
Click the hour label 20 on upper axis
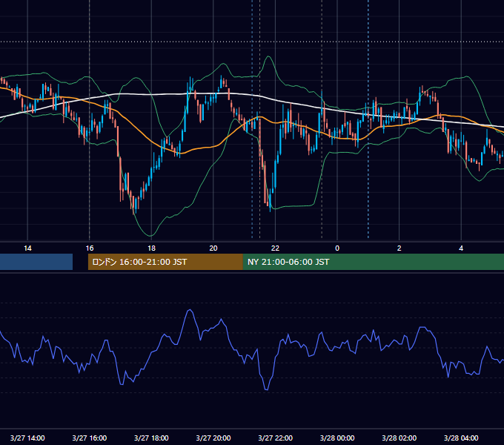(213, 248)
